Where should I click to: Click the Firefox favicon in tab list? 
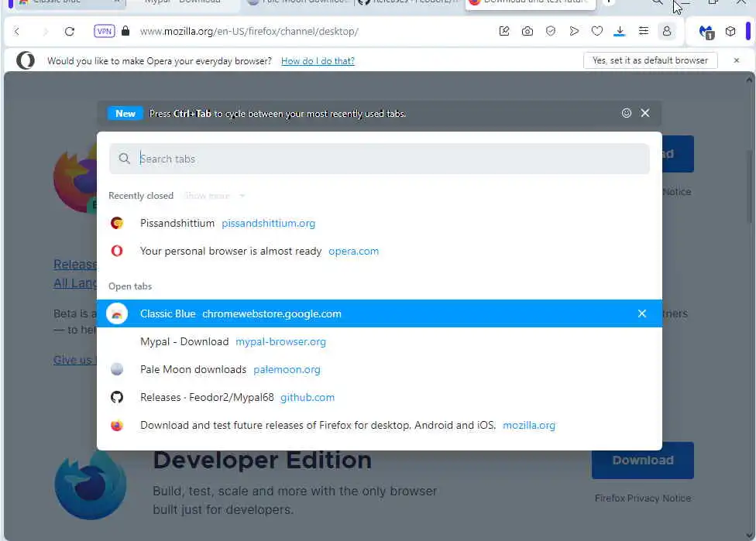117,426
